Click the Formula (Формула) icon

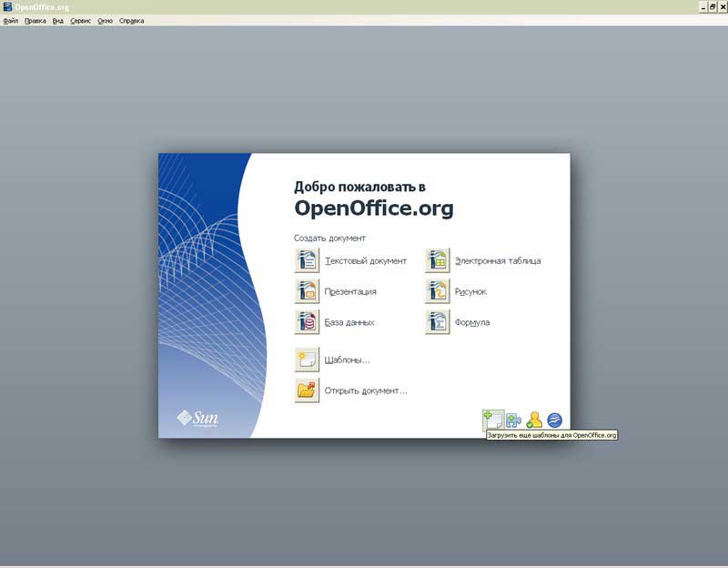click(x=438, y=322)
